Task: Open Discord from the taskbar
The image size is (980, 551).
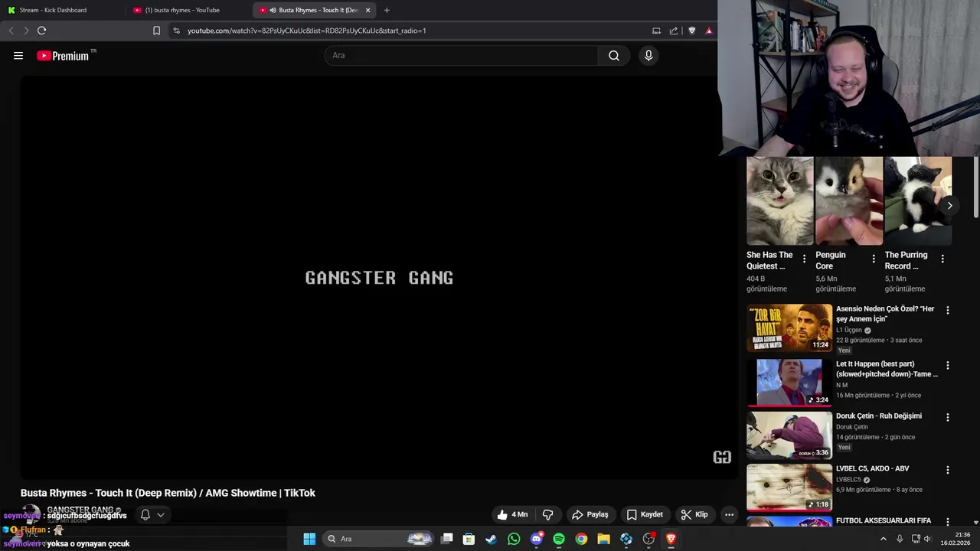Action: click(x=536, y=539)
